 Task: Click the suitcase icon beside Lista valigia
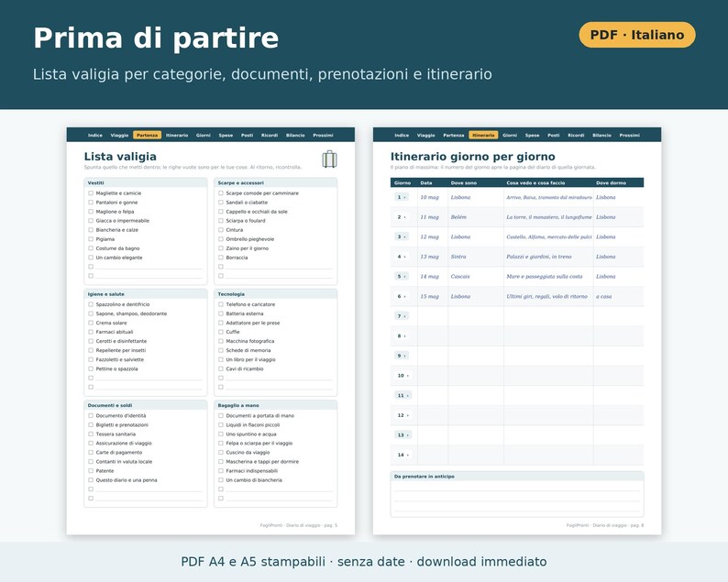(x=329, y=159)
